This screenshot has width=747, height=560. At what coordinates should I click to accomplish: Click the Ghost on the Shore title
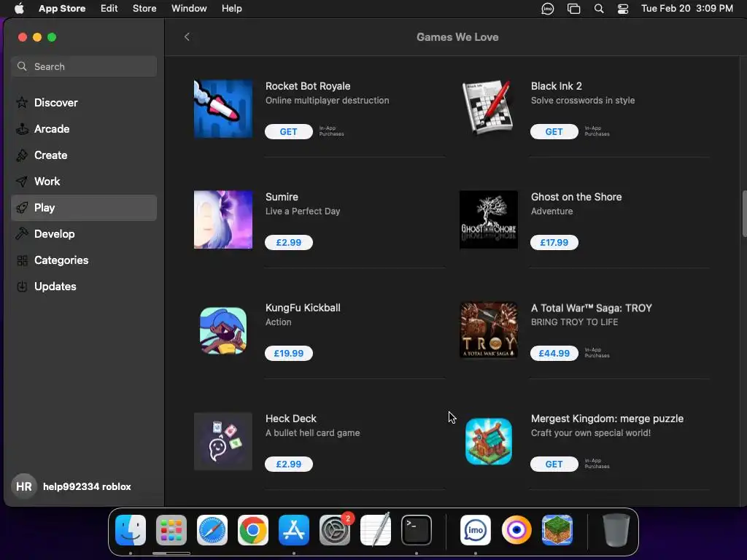coord(576,197)
